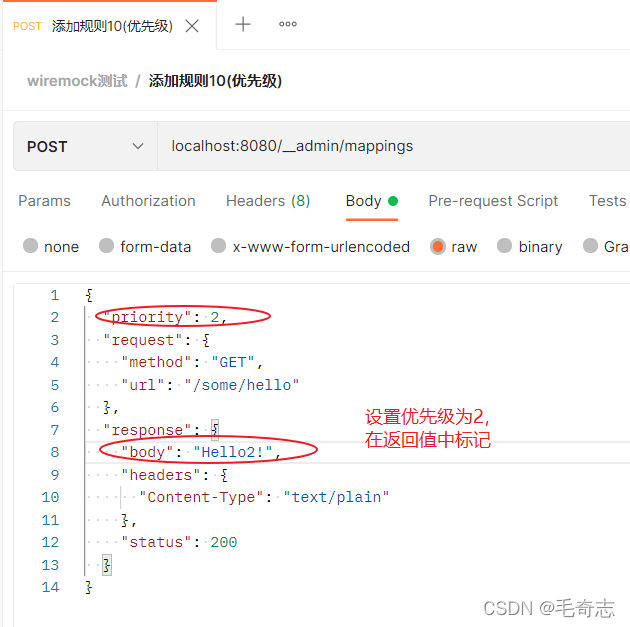
Task: Select the Body tab
Action: coord(372,201)
